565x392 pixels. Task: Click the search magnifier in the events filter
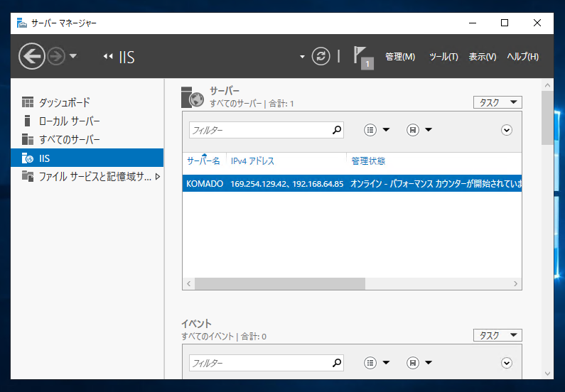pos(337,363)
